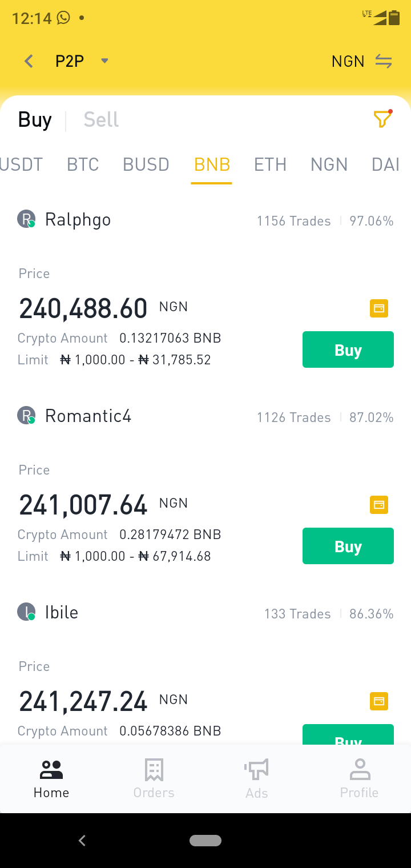Select the Buy mode
The image size is (411, 868).
35,119
